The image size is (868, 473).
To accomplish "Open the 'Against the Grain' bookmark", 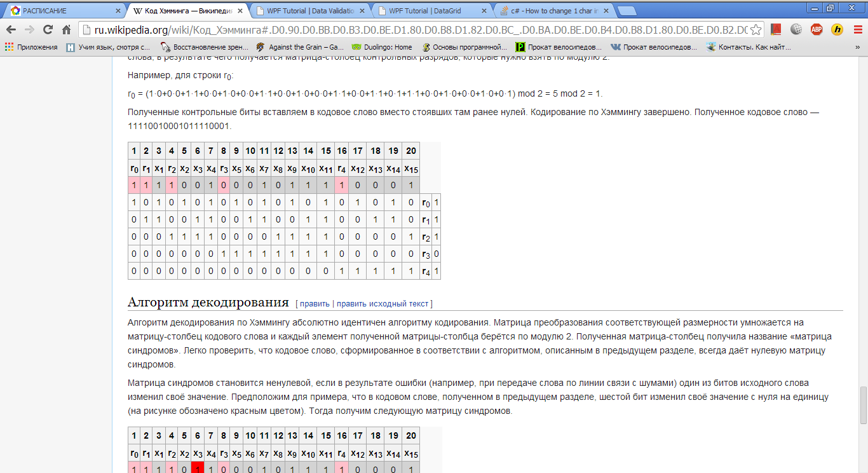I will click(300, 47).
